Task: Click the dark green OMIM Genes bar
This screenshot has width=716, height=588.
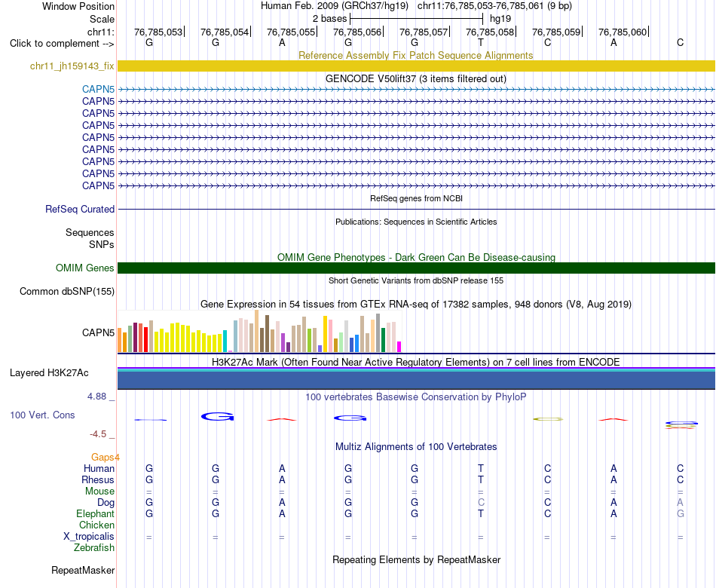Action: tap(416, 268)
